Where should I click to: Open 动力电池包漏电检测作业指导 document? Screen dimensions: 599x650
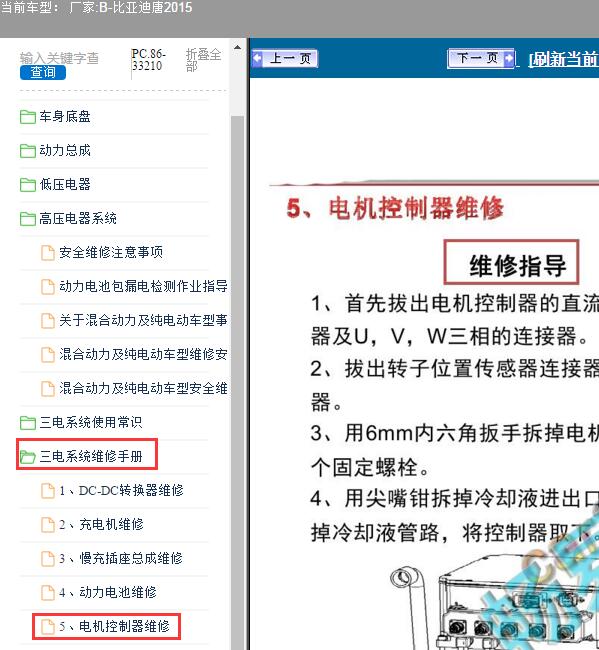coord(143,286)
